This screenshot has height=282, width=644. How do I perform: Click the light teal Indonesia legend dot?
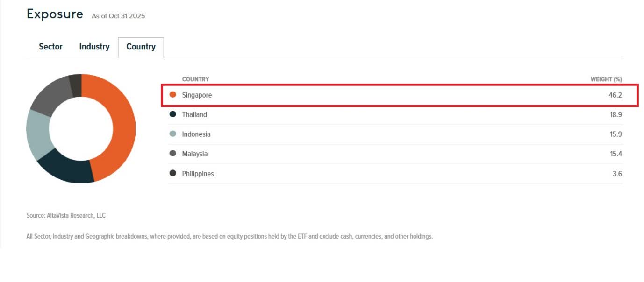(x=173, y=134)
